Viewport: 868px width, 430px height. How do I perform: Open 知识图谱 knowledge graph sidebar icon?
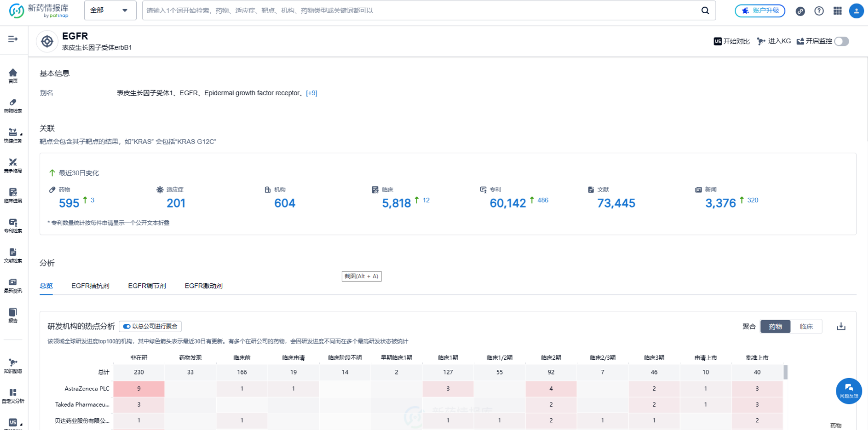13,365
